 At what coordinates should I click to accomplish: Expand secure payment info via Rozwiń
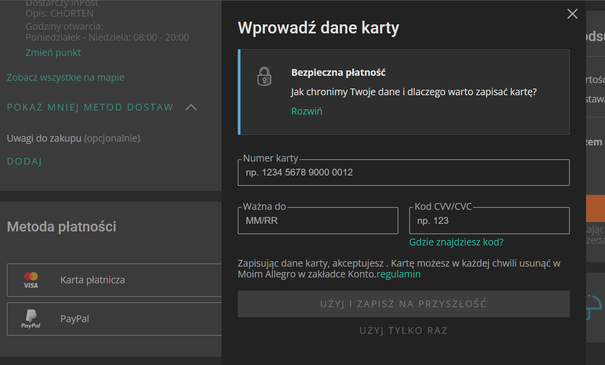point(307,111)
